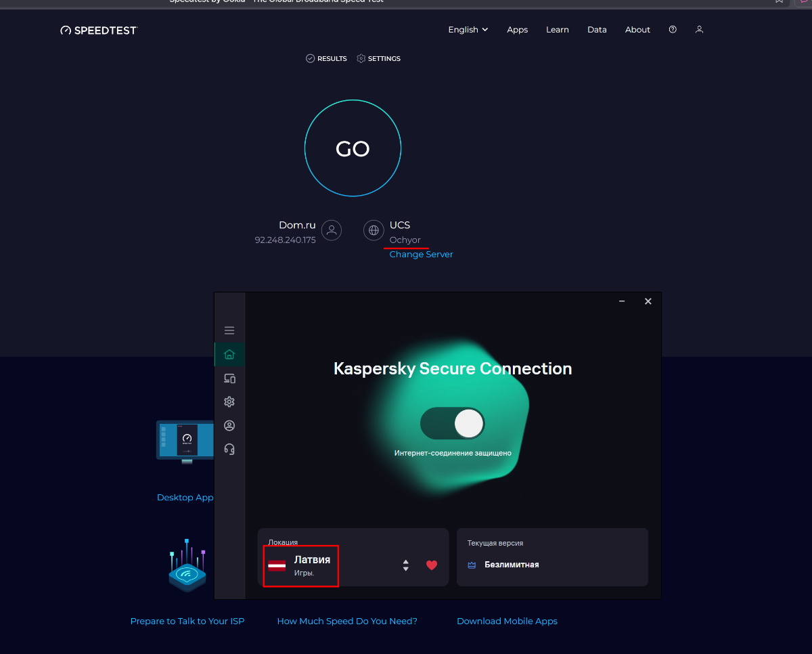Viewport: 812px width, 654px height.
Task: Open Speedtest Settings
Action: point(379,59)
